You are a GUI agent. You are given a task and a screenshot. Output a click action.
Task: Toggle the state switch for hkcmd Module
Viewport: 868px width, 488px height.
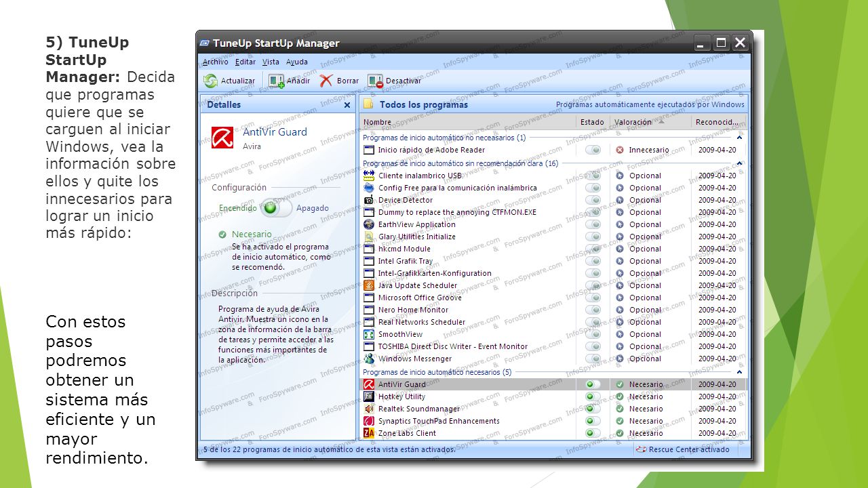(x=593, y=249)
